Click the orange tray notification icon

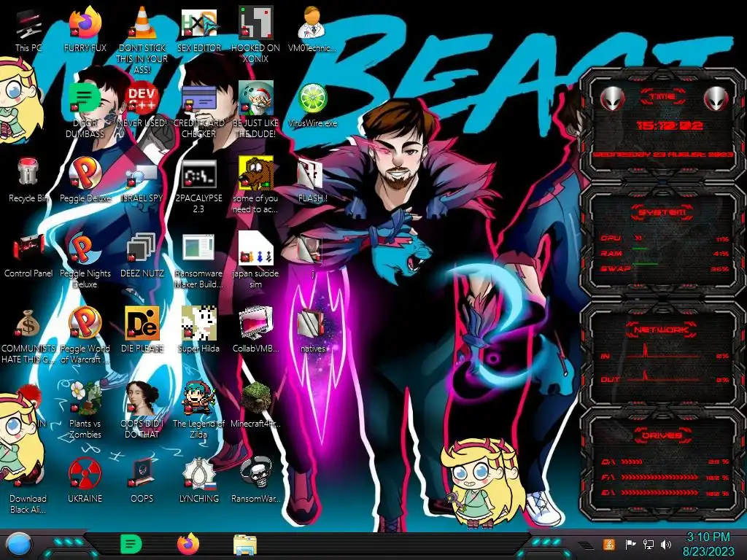pos(609,544)
